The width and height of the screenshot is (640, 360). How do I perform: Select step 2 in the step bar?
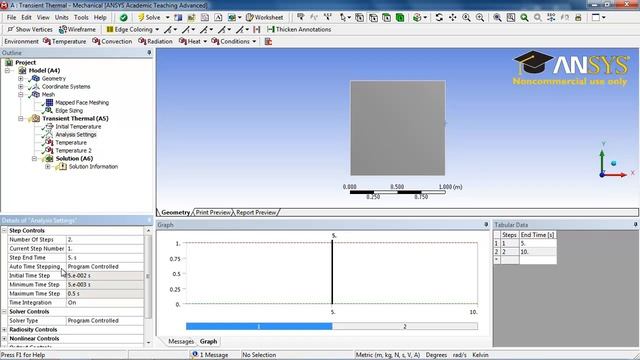pos(404,326)
